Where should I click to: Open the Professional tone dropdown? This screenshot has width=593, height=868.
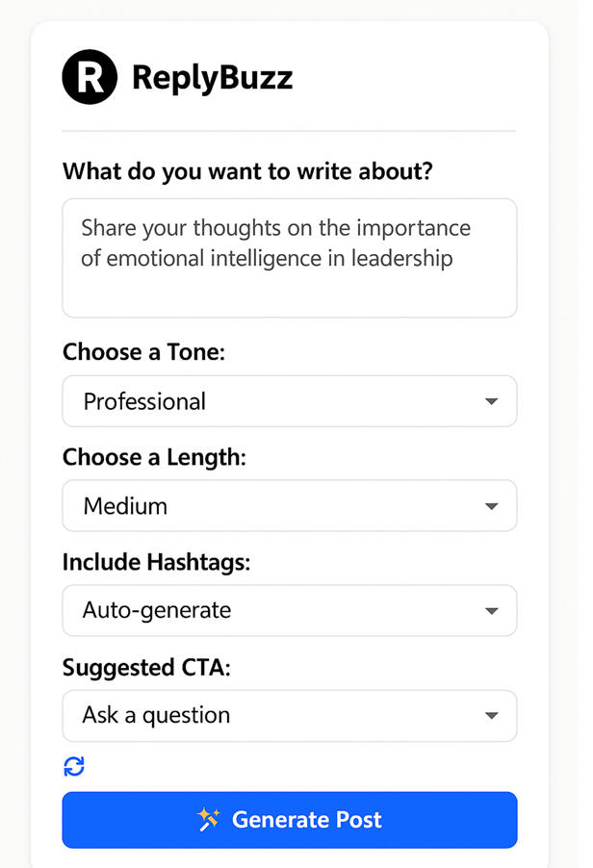click(289, 401)
